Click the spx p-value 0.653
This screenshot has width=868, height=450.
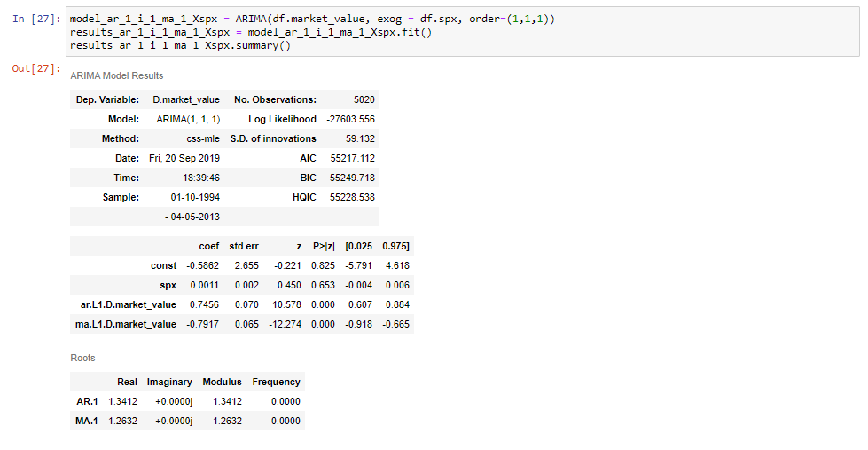click(323, 286)
